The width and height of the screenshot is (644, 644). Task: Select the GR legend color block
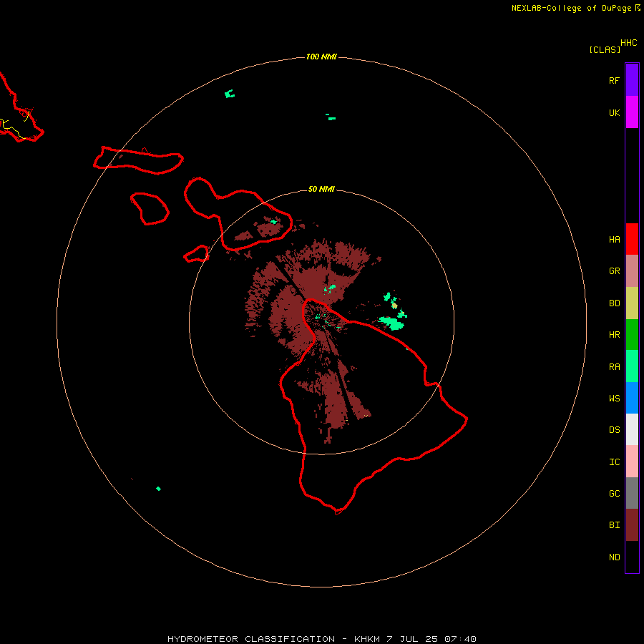click(x=632, y=271)
